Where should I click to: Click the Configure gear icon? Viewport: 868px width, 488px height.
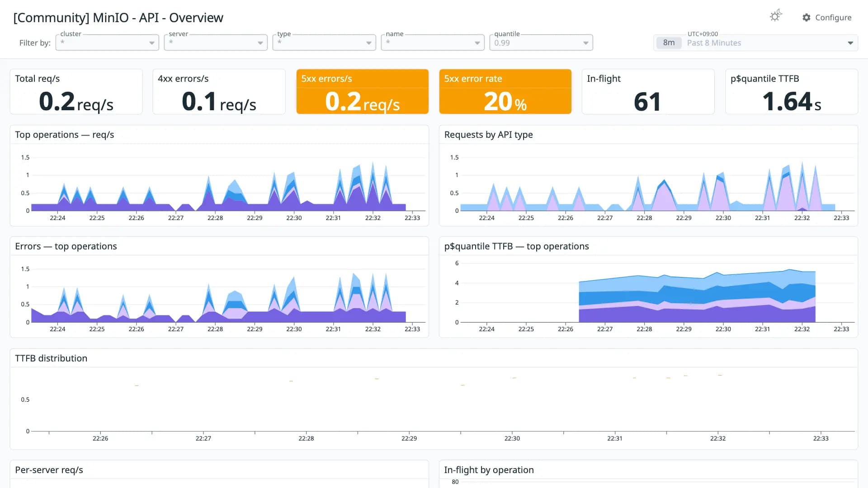[x=807, y=18]
